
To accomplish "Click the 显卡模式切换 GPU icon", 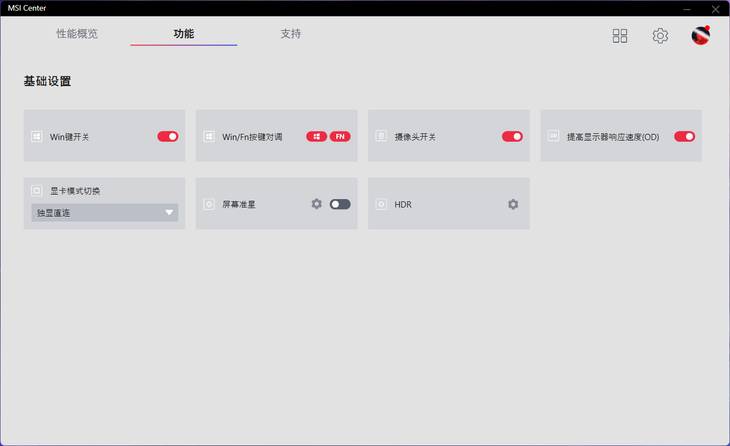I will click(37, 190).
